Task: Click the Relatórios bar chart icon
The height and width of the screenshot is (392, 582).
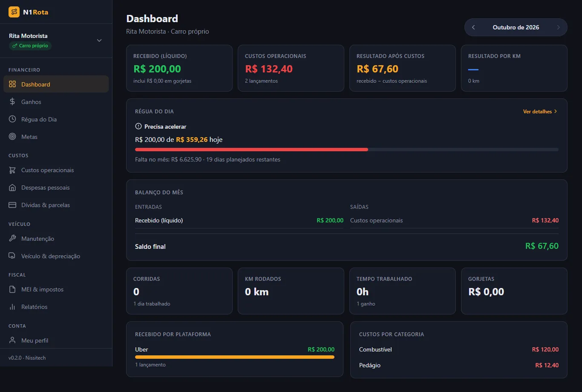Action: point(12,307)
